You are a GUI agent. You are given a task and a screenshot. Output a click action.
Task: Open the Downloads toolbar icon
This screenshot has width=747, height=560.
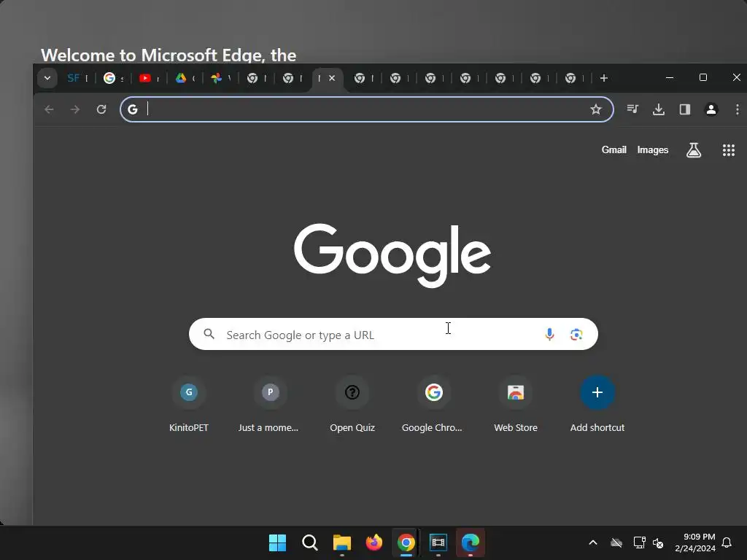(x=659, y=109)
